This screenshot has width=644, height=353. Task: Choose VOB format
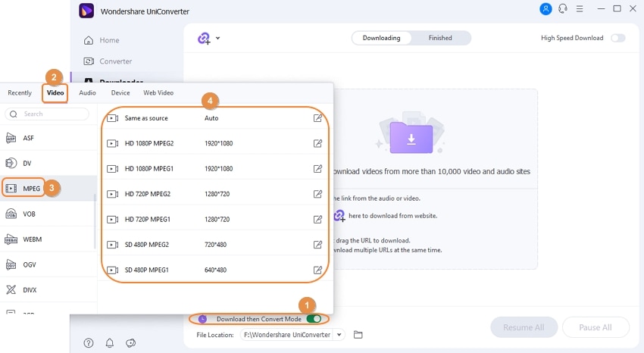(48, 214)
